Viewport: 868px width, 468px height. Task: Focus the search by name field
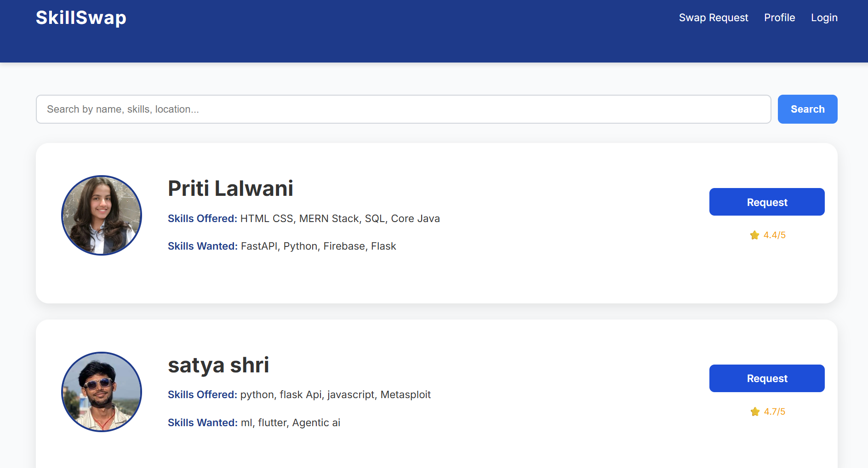pyautogui.click(x=403, y=109)
